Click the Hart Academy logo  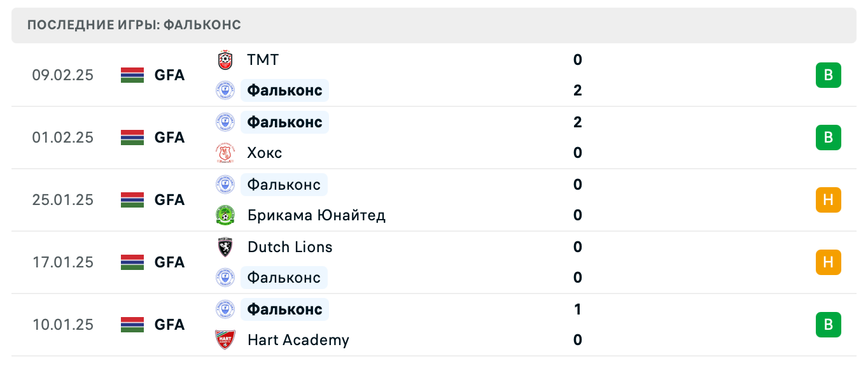coord(225,341)
